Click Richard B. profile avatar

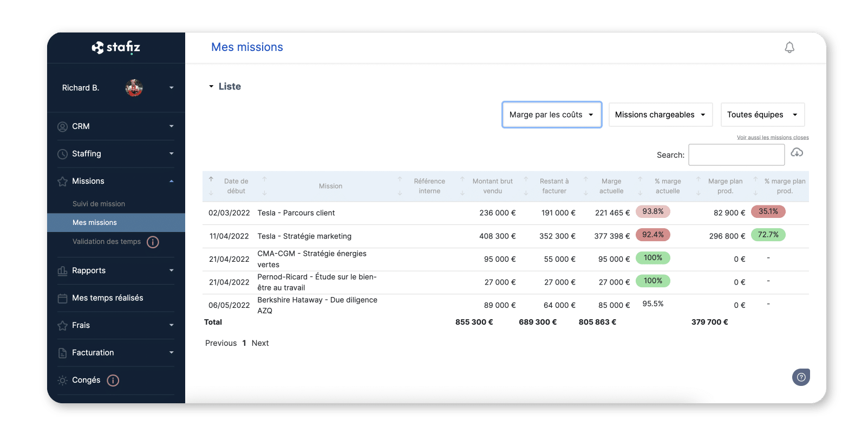134,88
